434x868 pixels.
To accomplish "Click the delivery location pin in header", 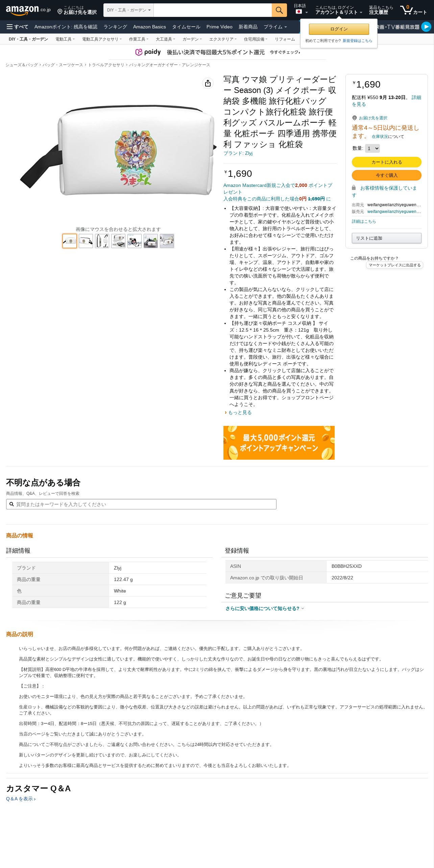I will pyautogui.click(x=60, y=12).
